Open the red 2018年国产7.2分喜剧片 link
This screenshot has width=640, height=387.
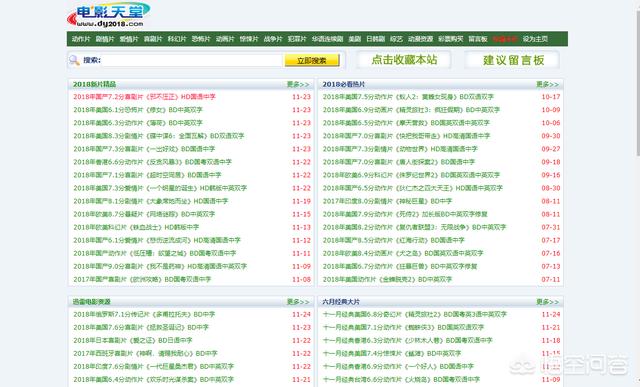(144, 97)
